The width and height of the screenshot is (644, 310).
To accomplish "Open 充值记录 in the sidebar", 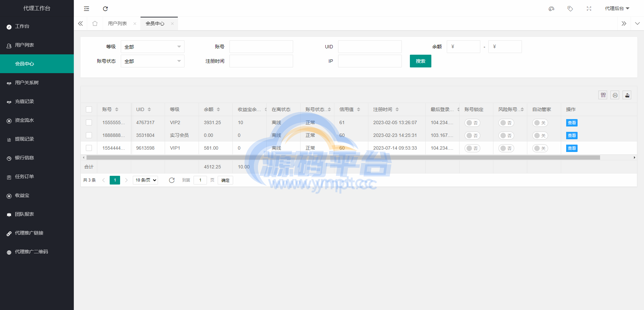I will [37, 101].
